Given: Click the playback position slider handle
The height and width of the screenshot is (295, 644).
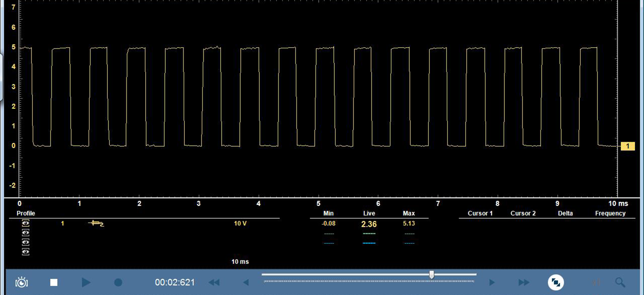Looking at the screenshot, I should tap(431, 275).
